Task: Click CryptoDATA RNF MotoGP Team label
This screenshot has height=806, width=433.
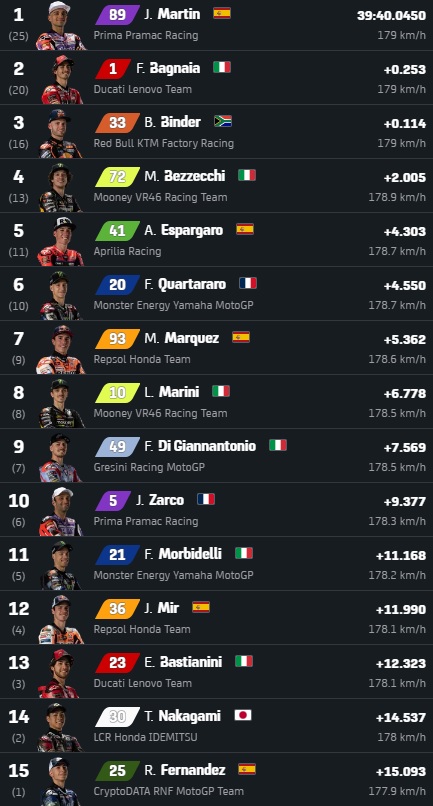Action: coord(169,791)
